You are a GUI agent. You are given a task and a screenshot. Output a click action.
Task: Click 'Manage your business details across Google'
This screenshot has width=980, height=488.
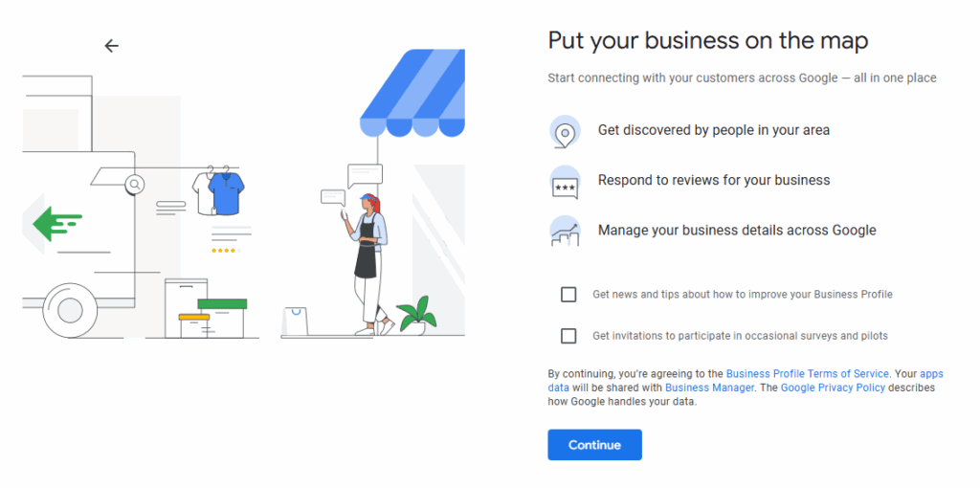(737, 230)
